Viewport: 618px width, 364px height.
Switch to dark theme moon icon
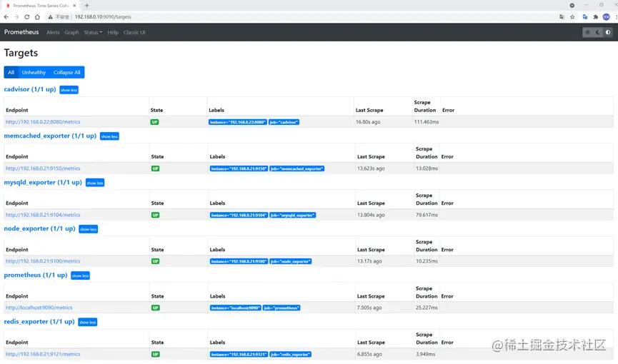(598, 32)
